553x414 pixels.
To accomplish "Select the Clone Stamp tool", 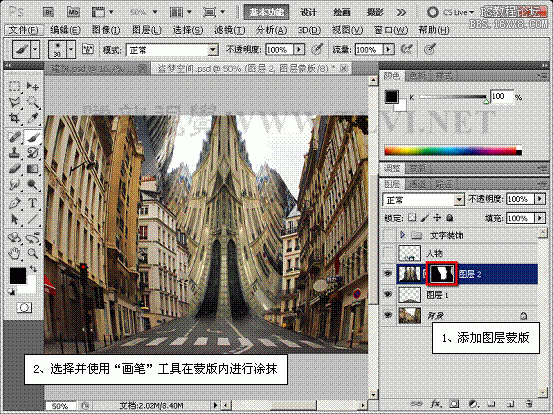I will point(14,153).
